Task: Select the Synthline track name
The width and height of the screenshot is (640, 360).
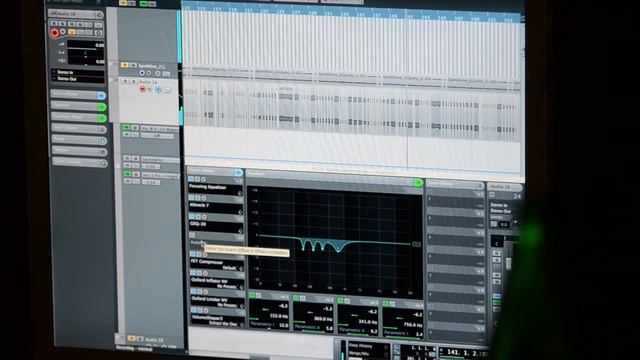Action: pos(152,66)
